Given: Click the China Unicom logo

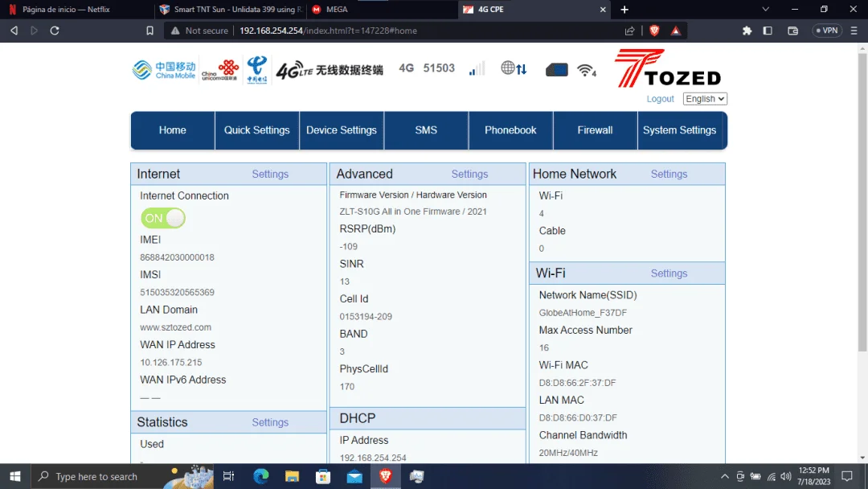Looking at the screenshot, I should tap(219, 70).
